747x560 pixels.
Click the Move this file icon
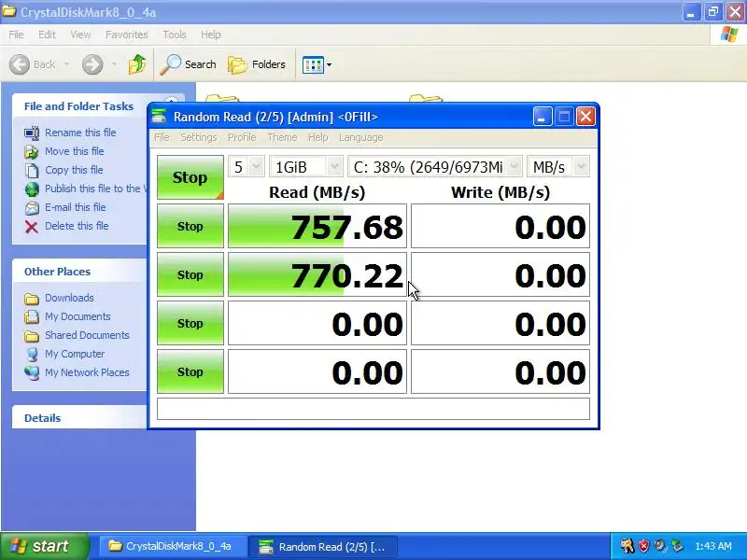[x=32, y=151]
